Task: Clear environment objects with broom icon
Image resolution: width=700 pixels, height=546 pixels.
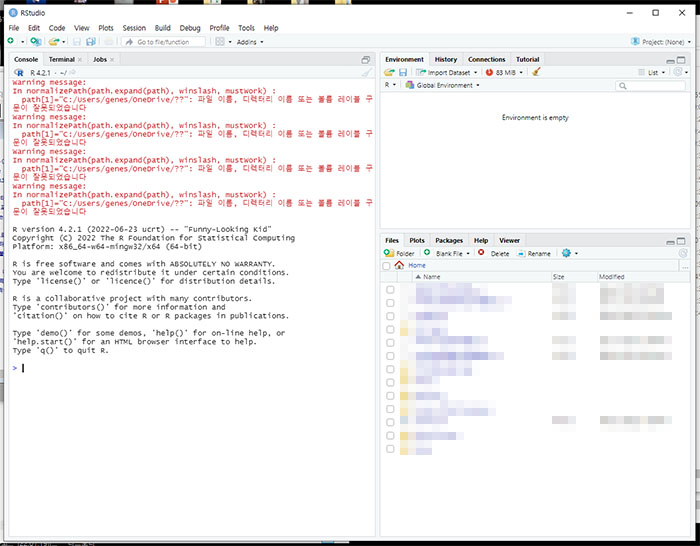Action: click(x=537, y=71)
